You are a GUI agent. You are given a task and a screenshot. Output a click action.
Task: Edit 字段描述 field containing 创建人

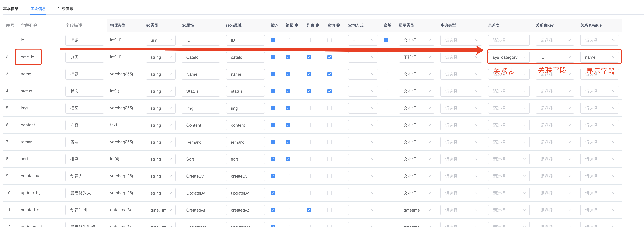point(85,176)
